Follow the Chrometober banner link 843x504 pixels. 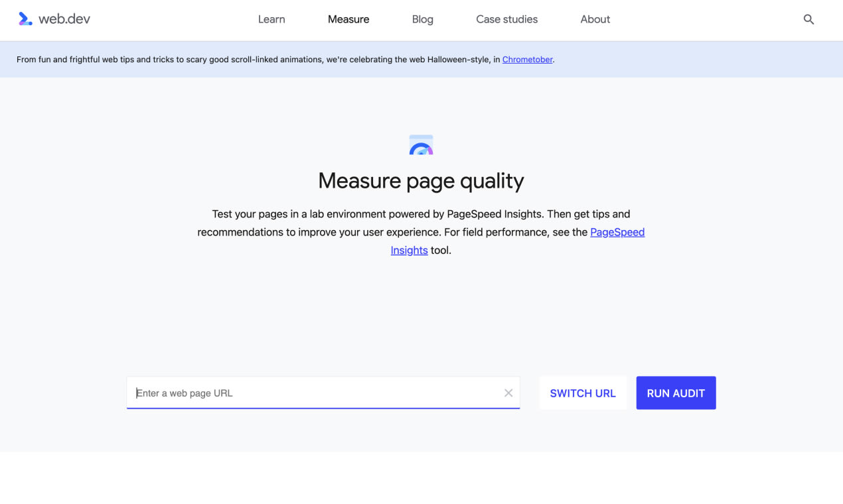coord(528,60)
